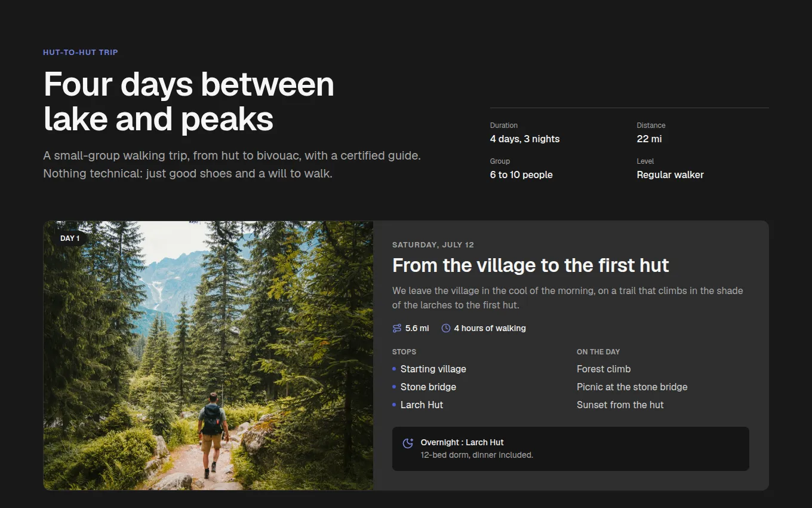Open the Day 1 forest trail photo
This screenshot has height=508, width=812.
208,356
